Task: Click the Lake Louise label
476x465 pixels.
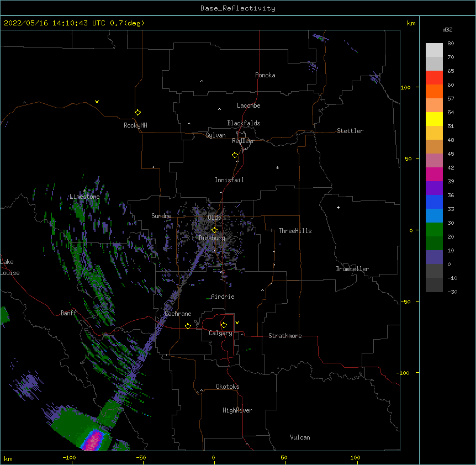Action: pos(10,267)
